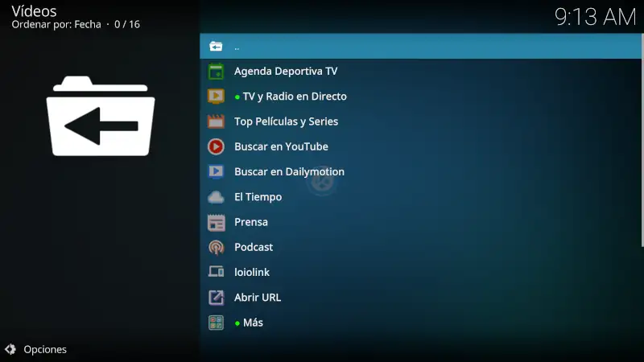This screenshot has height=362, width=644.
Task: Click the loiolink devices icon
Action: click(x=216, y=272)
